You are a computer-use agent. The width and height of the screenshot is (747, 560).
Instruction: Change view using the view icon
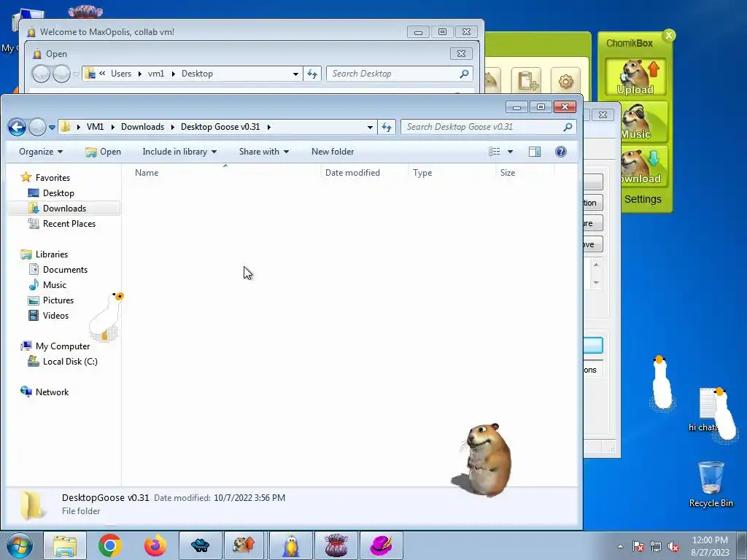495,152
